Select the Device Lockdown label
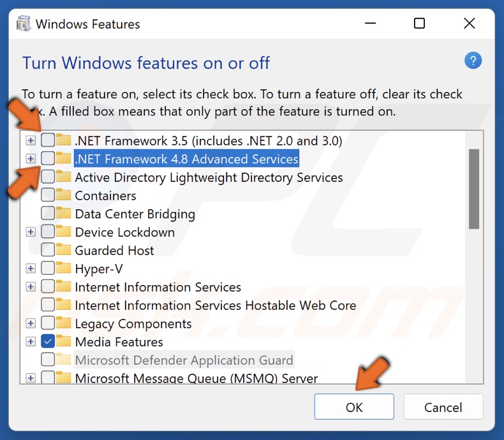 coord(124,233)
